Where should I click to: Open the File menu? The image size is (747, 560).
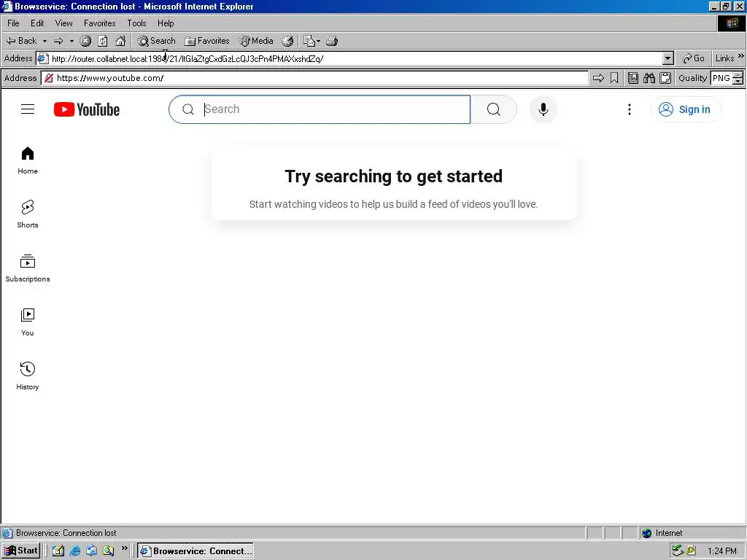click(x=13, y=23)
